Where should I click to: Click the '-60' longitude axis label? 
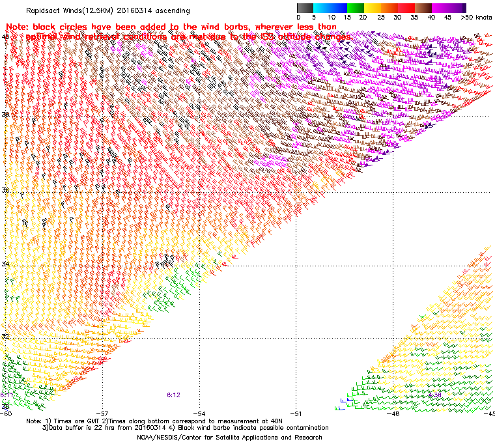[x=6, y=413]
